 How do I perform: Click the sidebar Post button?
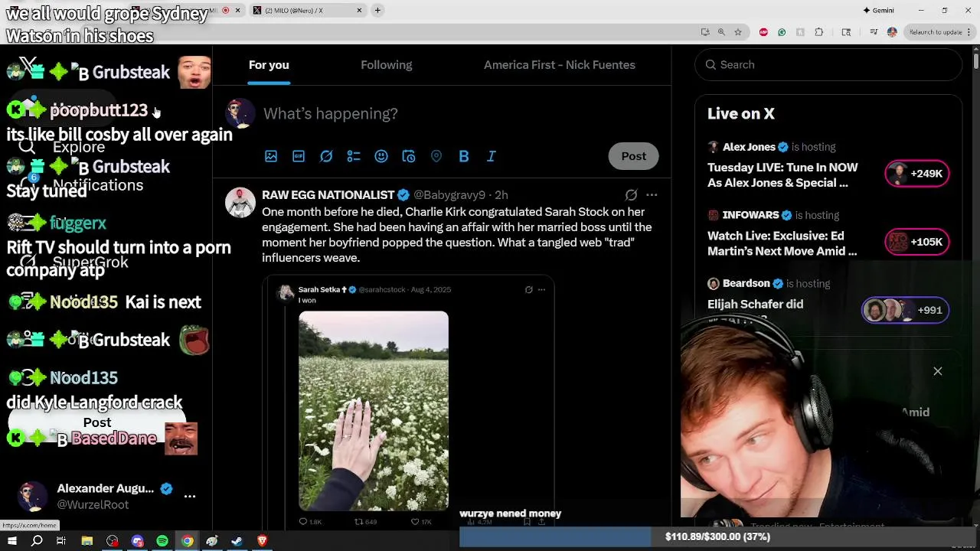click(x=97, y=422)
